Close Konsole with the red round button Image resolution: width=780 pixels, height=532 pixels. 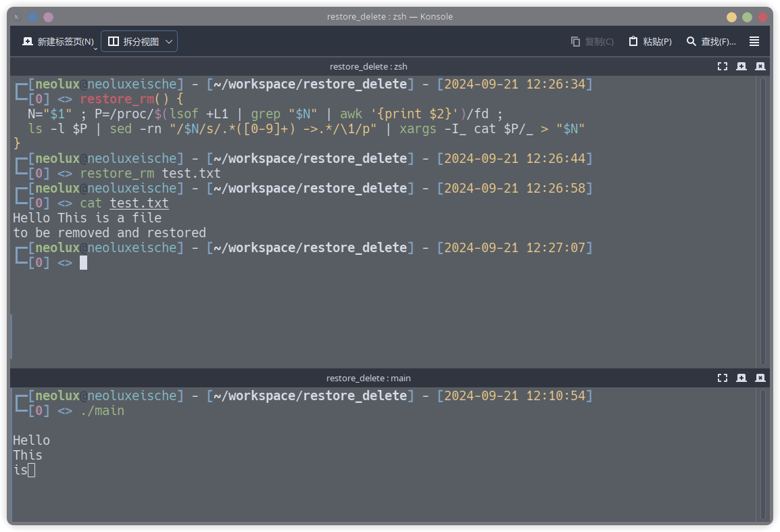(x=762, y=17)
